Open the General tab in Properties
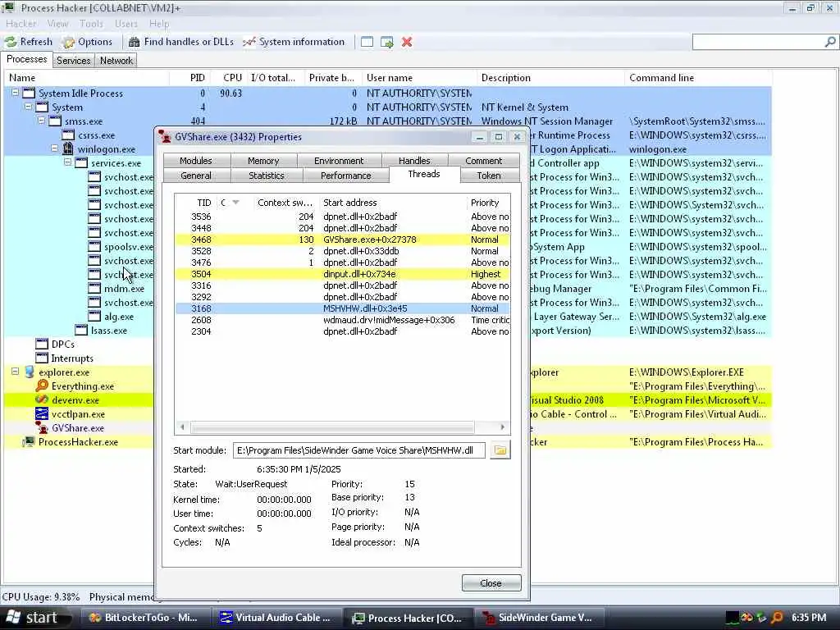The image size is (840, 630). (196, 176)
